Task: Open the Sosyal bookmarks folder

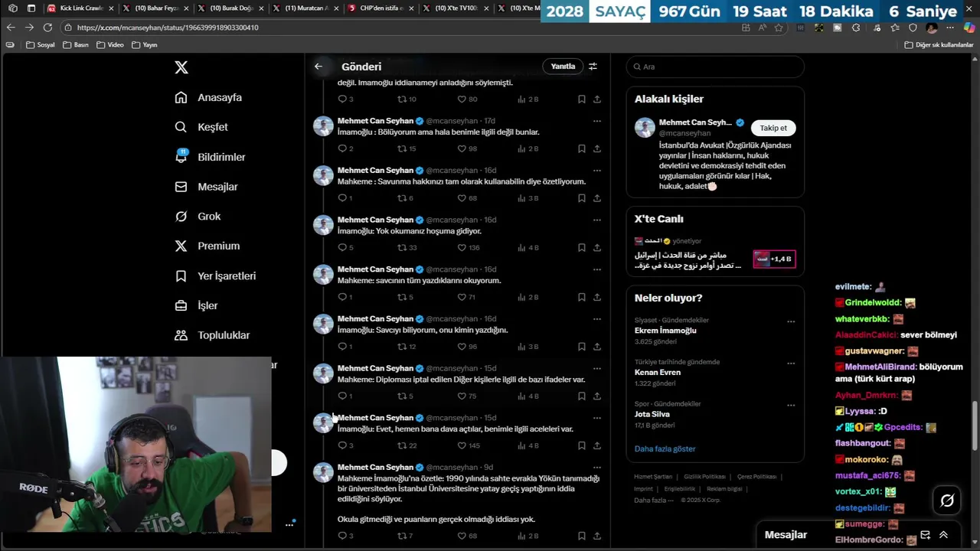Action: (41, 44)
